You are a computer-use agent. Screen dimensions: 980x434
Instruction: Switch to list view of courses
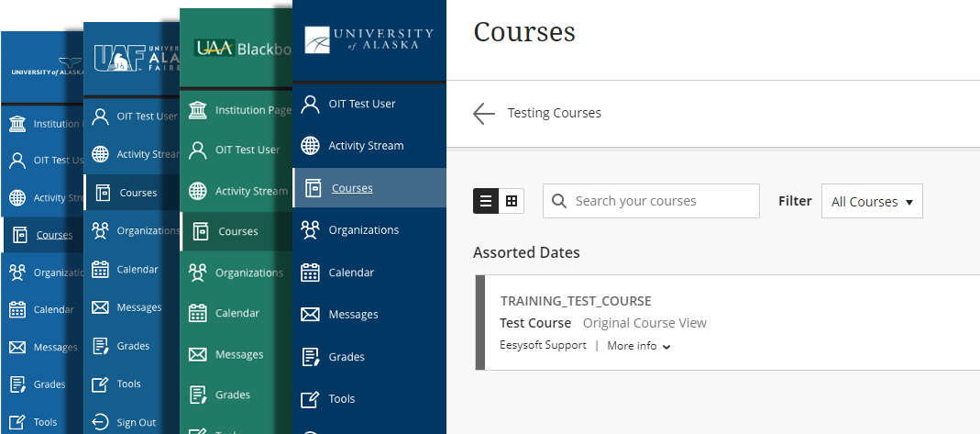[x=486, y=201]
